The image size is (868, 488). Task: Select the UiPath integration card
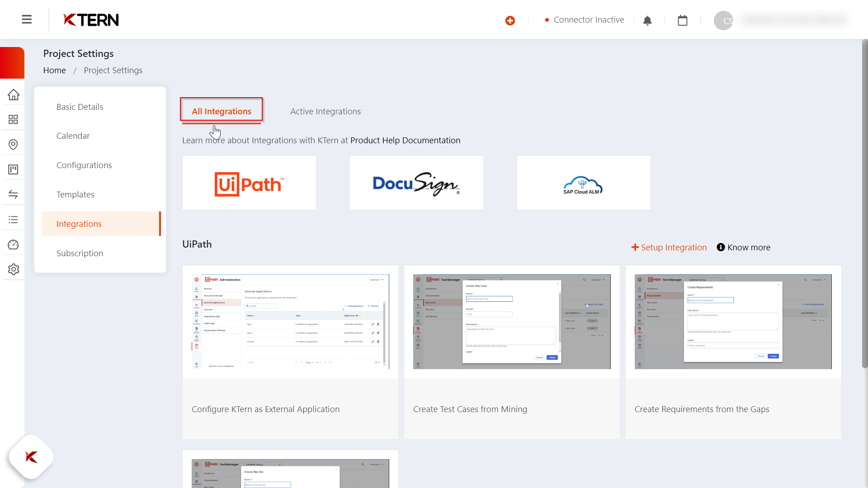249,183
